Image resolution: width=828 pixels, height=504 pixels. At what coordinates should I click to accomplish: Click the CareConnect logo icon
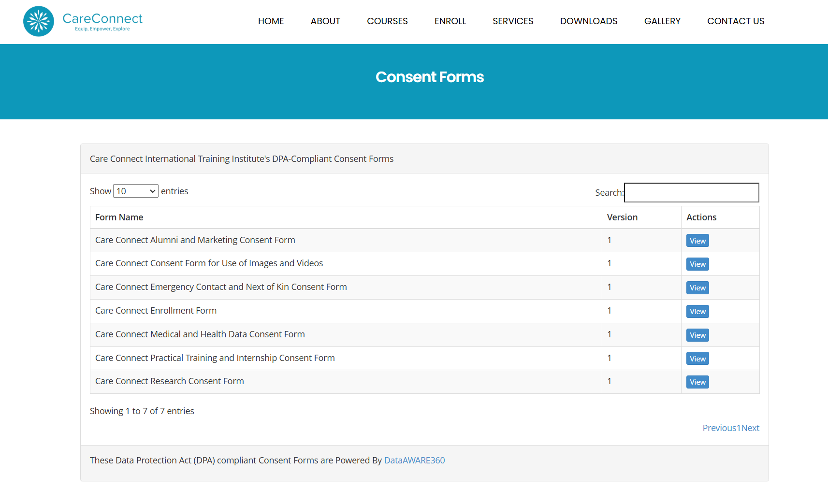(x=38, y=21)
